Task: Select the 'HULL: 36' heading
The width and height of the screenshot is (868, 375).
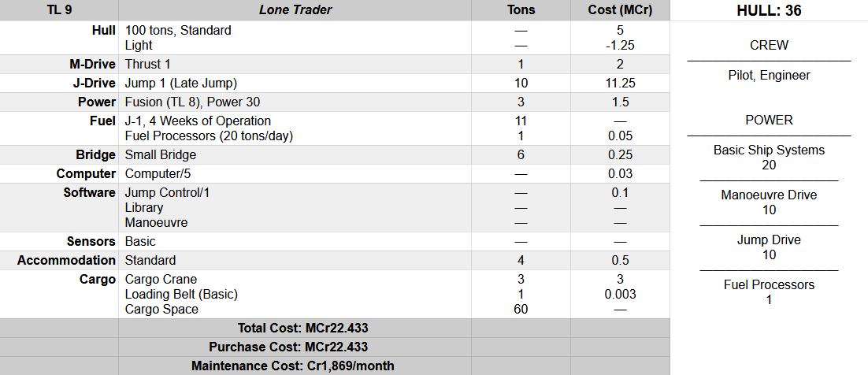Action: tap(769, 10)
